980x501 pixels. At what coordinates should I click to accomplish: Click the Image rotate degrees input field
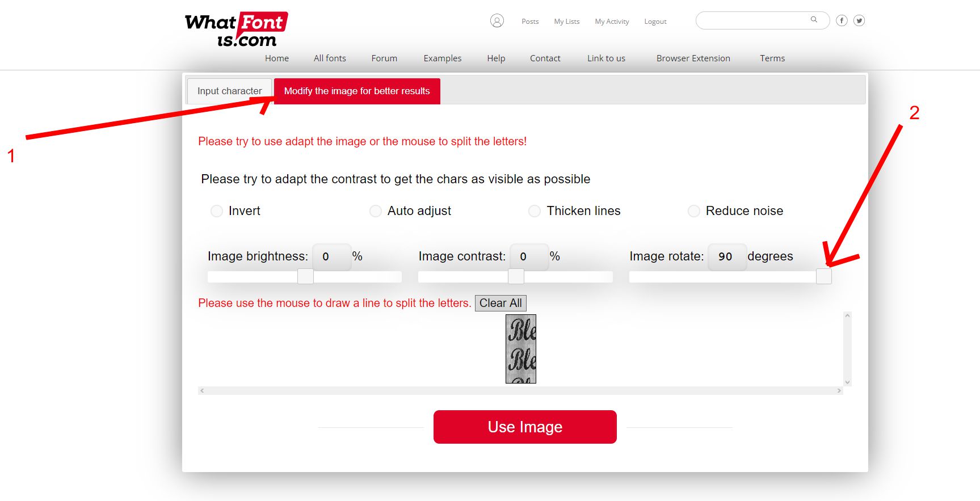(726, 256)
